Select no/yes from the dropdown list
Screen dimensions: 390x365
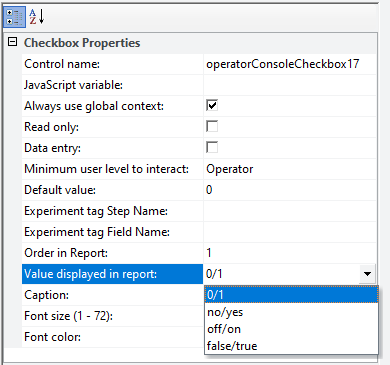point(291,312)
